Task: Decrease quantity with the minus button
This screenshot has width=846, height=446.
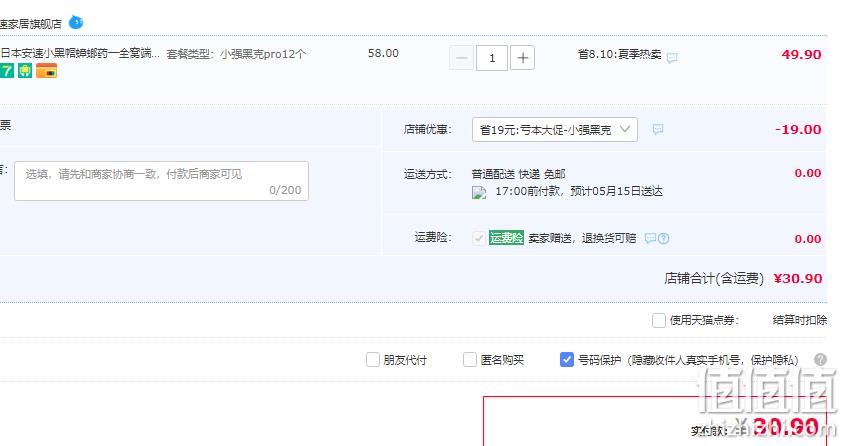Action: pyautogui.click(x=461, y=58)
